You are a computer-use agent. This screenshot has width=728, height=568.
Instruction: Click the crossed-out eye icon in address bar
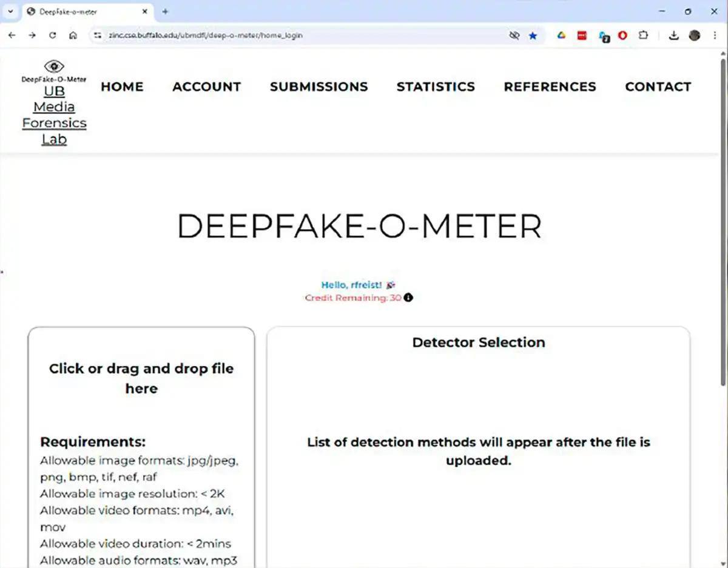514,36
